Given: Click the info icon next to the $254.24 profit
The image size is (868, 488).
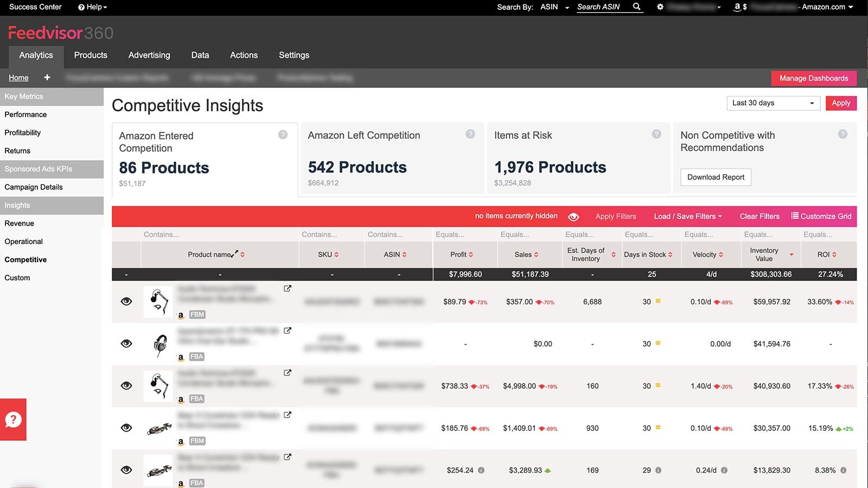Looking at the screenshot, I should 481,470.
